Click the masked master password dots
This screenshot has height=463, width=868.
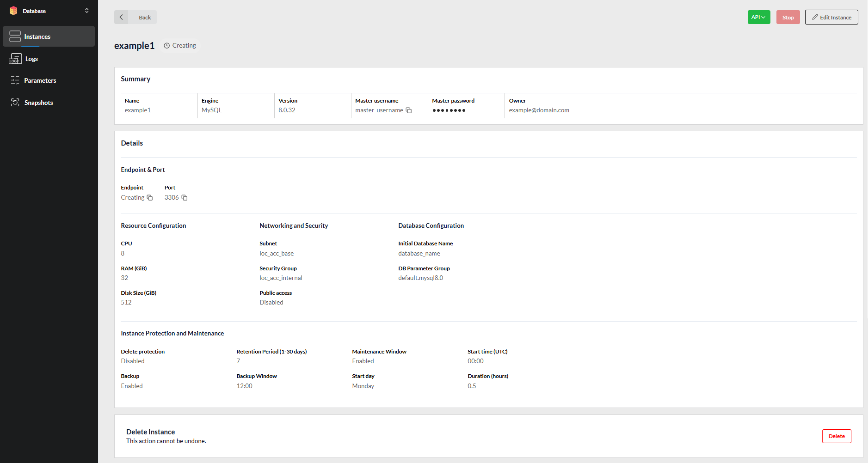449,110
